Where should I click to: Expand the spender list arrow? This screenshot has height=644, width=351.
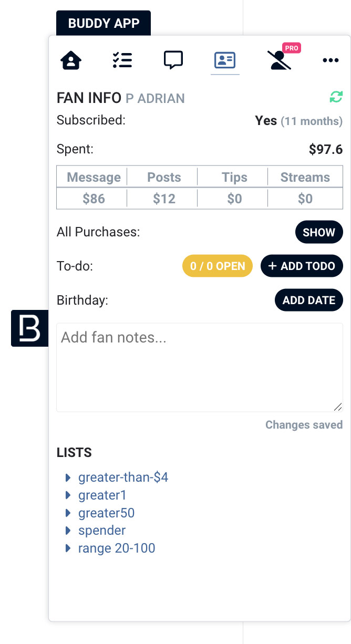click(x=68, y=531)
